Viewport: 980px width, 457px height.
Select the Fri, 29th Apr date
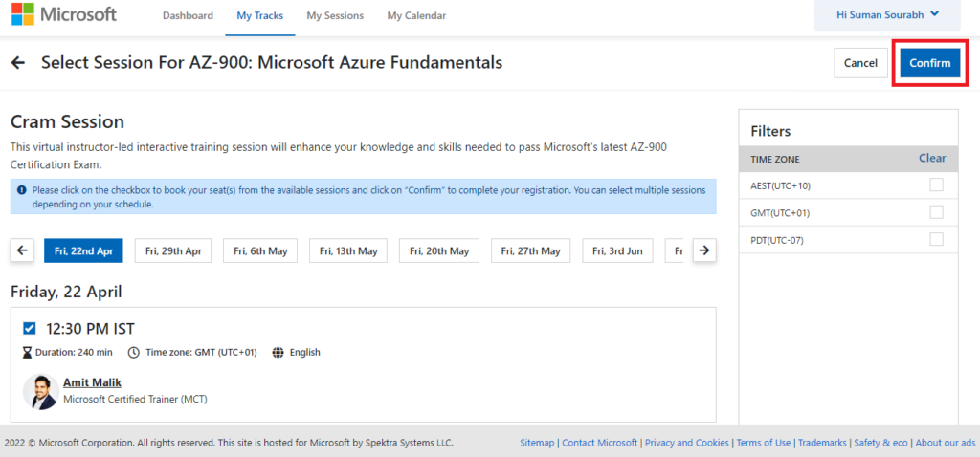tap(173, 250)
